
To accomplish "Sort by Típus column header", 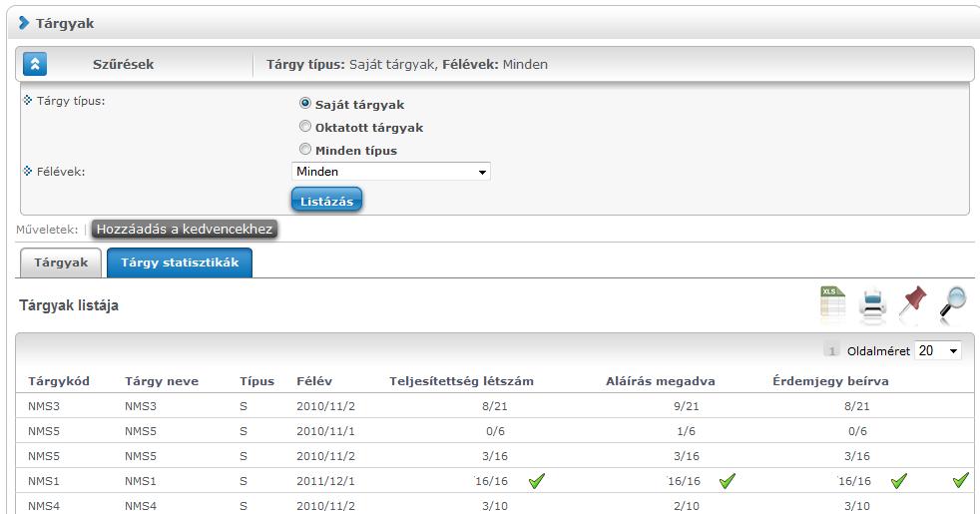I will click(256, 381).
